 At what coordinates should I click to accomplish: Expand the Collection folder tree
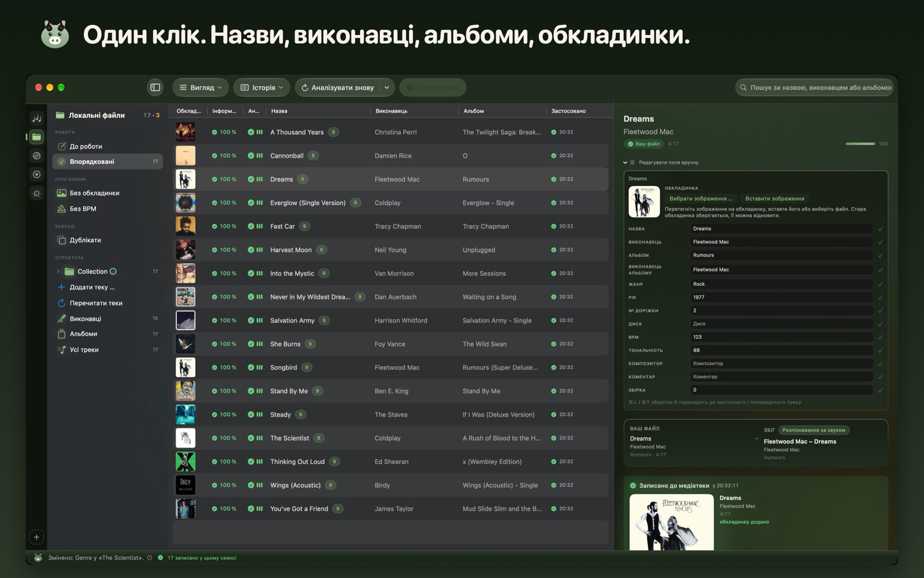[58, 272]
